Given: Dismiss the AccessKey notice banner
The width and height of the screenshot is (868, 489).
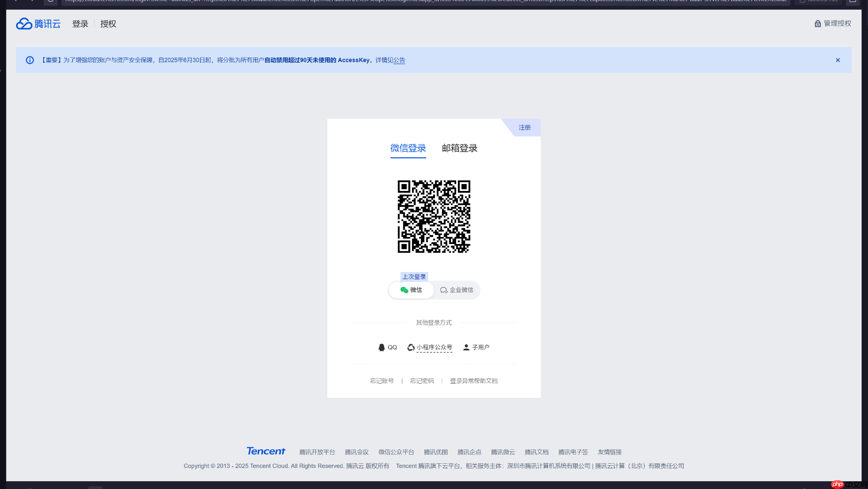Looking at the screenshot, I should (x=838, y=60).
